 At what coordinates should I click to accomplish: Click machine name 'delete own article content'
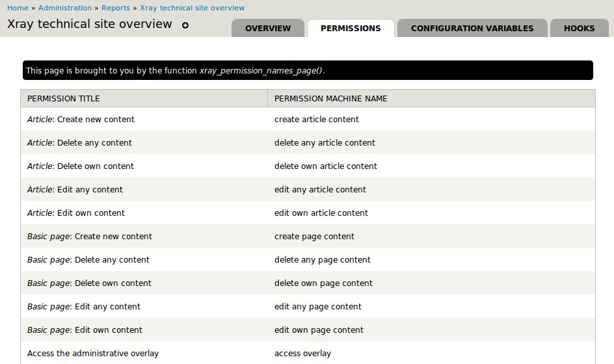coord(326,166)
